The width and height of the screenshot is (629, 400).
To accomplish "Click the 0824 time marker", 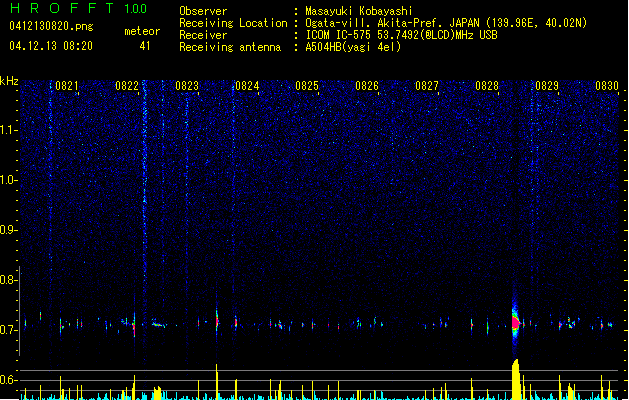I will (x=247, y=86).
